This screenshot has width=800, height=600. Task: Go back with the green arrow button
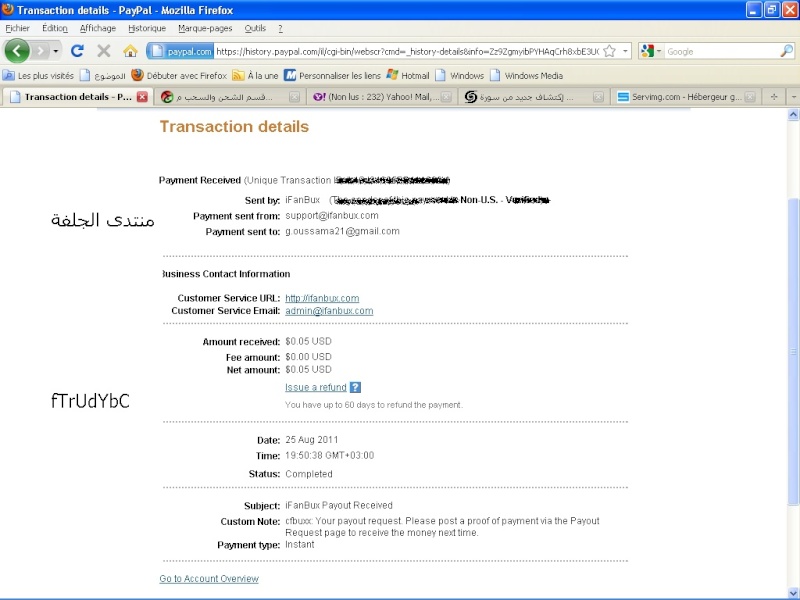(17, 51)
